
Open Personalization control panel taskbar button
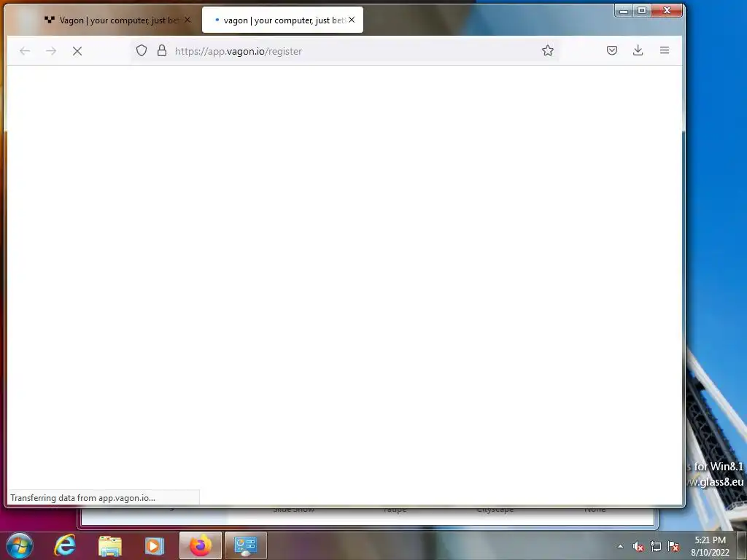coord(245,545)
